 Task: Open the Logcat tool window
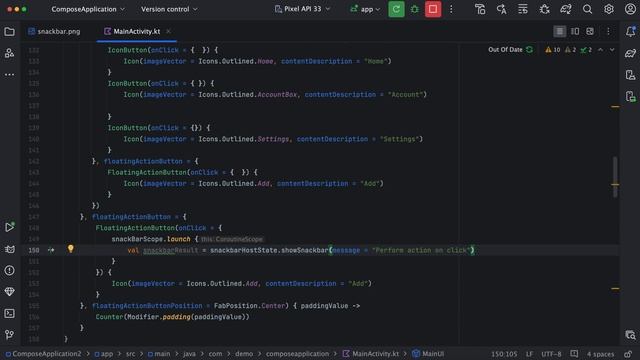coord(9,249)
